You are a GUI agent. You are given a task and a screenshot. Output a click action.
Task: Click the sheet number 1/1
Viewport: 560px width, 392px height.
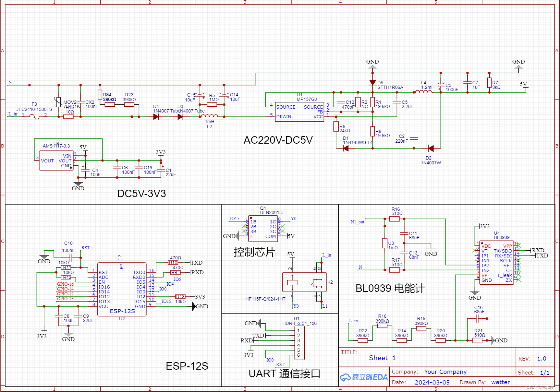click(x=545, y=373)
